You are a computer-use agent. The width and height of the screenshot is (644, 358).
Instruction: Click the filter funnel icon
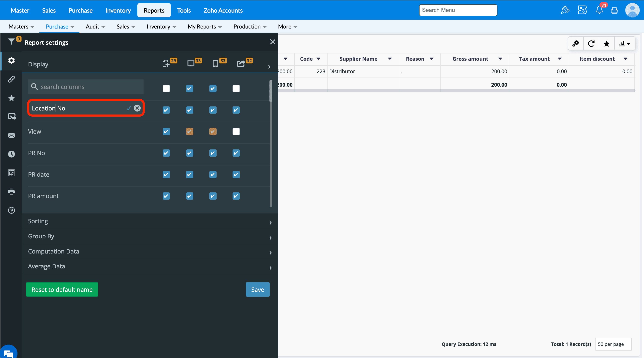[x=11, y=42]
